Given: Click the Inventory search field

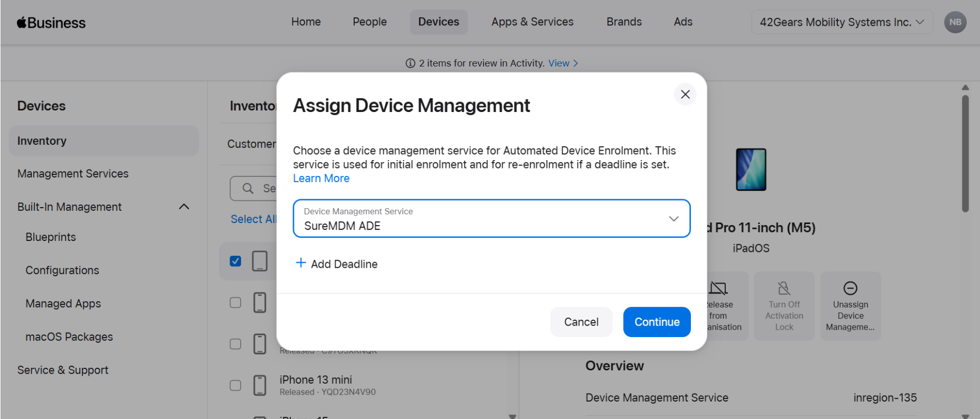Looking at the screenshot, I should tap(254, 189).
